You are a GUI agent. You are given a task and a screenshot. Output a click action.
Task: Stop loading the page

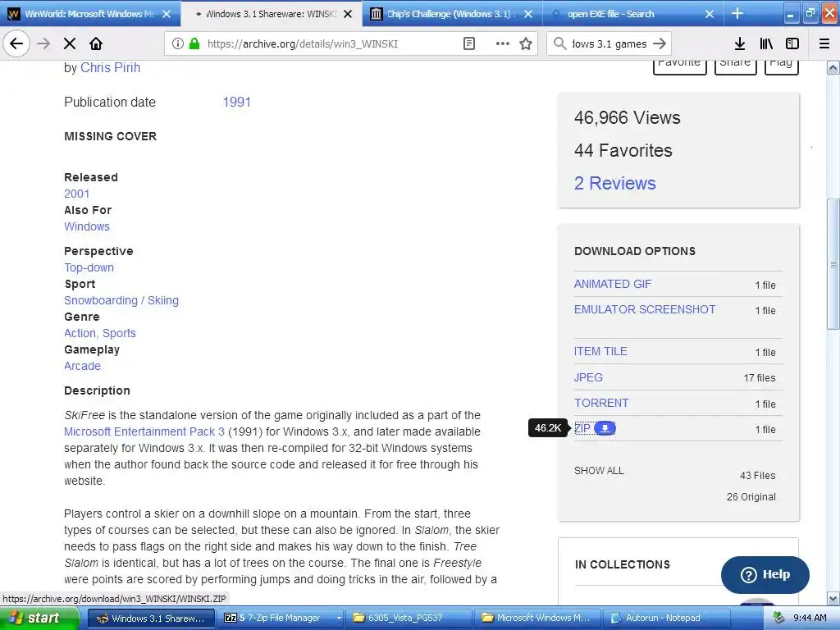pyautogui.click(x=70, y=43)
